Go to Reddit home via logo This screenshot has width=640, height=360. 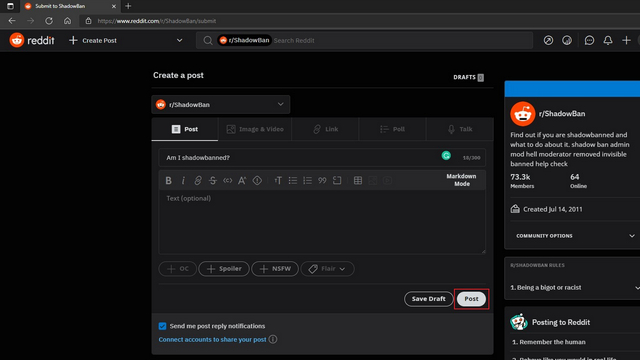32,40
